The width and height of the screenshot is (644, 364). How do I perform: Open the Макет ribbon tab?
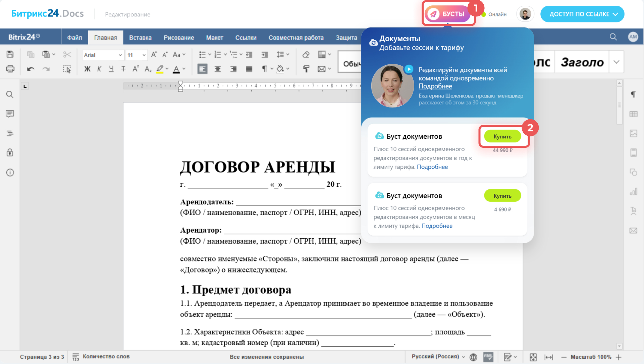215,38
